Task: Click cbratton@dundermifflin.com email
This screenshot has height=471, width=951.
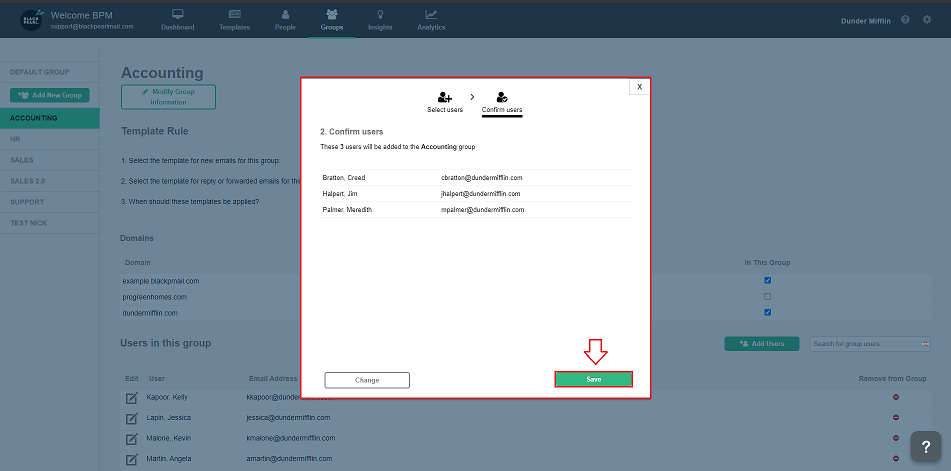Action: tap(482, 178)
